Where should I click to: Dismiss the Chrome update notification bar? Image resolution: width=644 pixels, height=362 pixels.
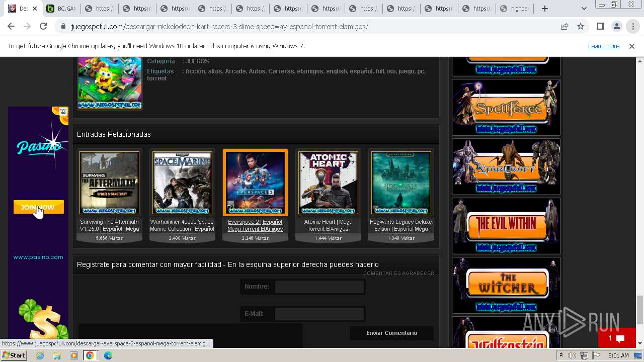632,46
